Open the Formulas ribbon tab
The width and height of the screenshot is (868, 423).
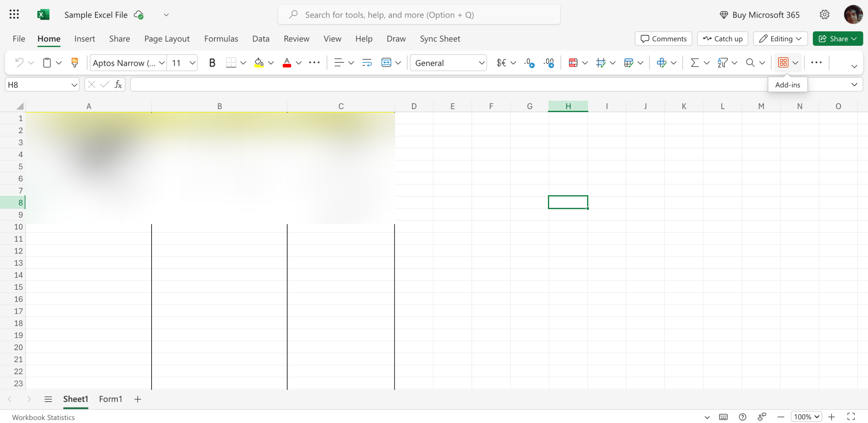click(221, 39)
